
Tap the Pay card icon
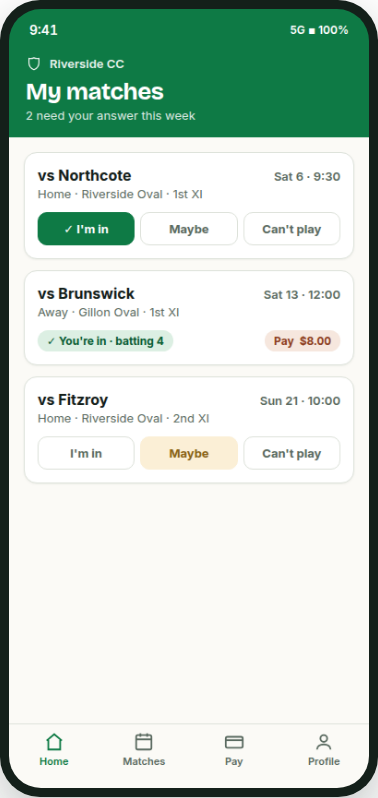234,742
